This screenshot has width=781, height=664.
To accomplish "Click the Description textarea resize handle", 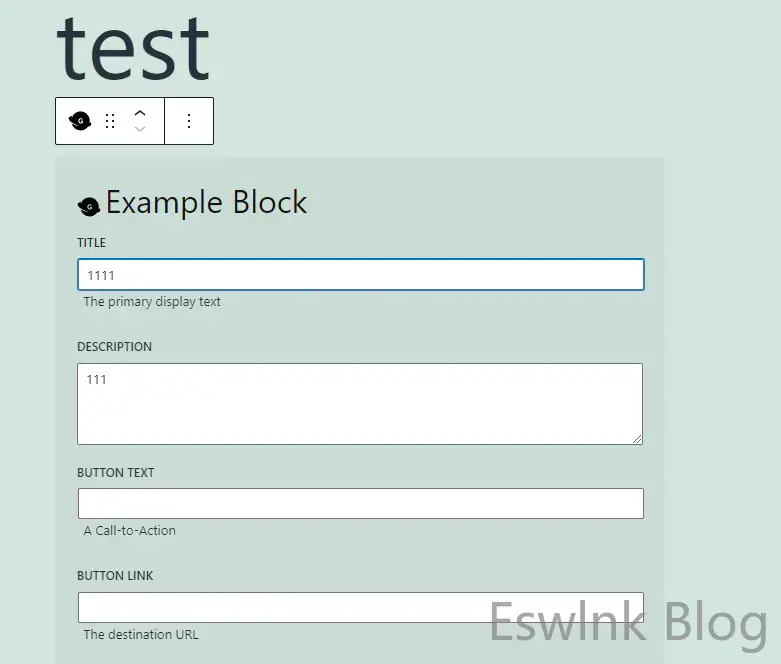I will (636, 437).
